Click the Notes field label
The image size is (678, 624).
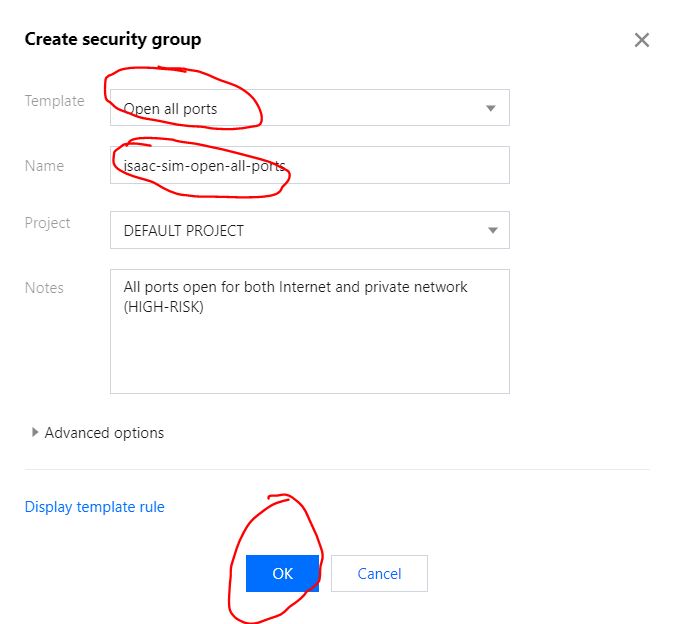44,288
